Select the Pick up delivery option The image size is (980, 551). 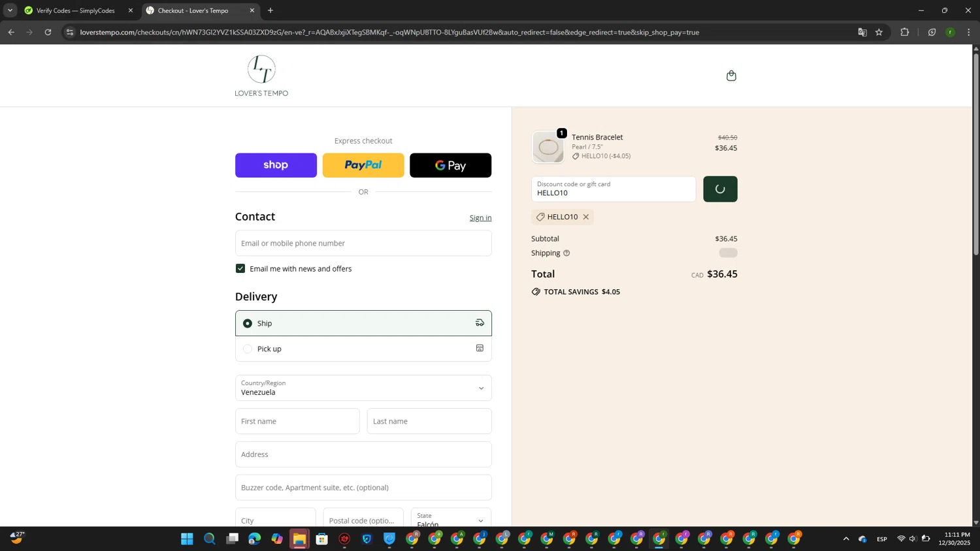(363, 349)
